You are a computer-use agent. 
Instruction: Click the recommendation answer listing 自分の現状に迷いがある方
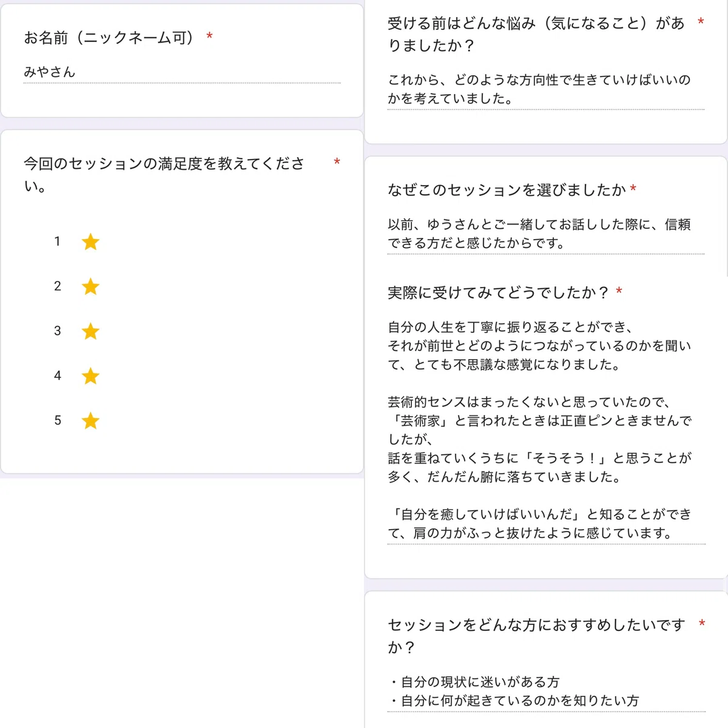pyautogui.click(x=546, y=692)
